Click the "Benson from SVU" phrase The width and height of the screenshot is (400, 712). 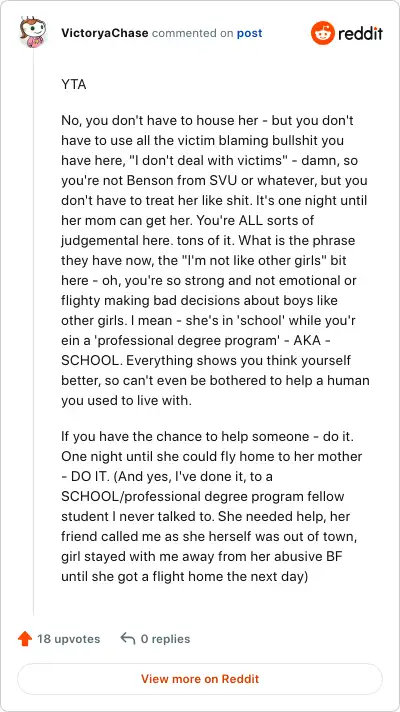pos(173,181)
